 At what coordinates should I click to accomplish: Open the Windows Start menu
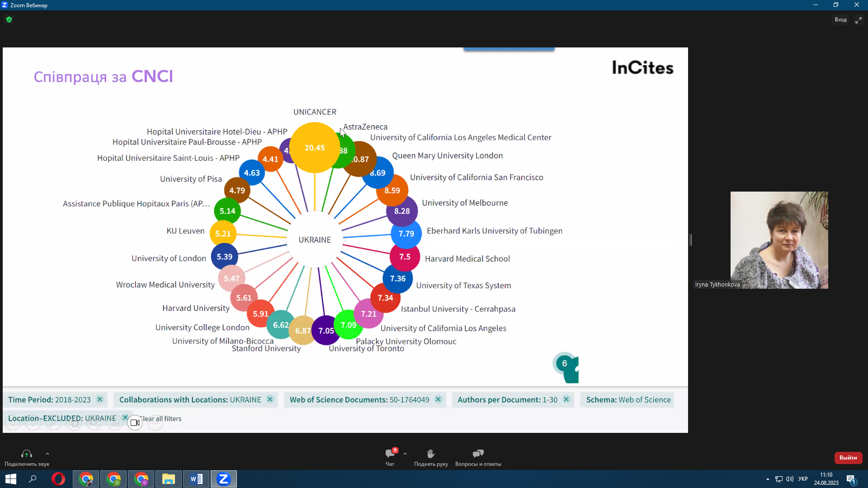coord(11,479)
